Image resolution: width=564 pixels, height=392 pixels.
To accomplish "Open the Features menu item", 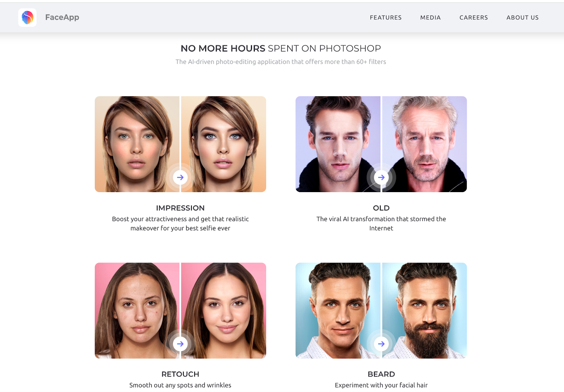I will point(386,18).
